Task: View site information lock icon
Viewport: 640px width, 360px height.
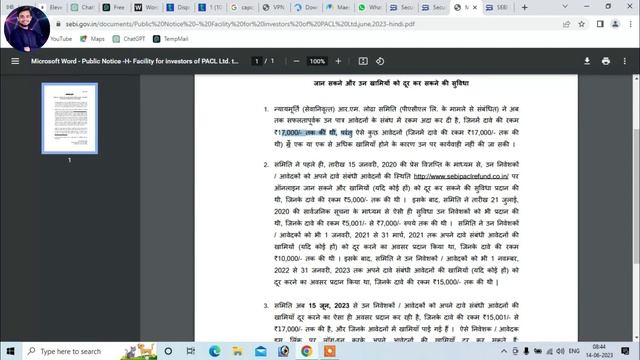Action: (x=58, y=24)
